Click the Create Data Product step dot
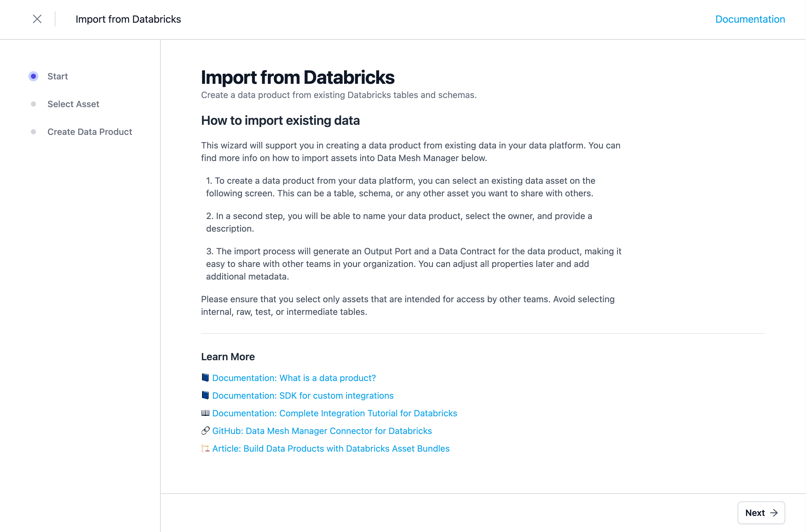The width and height of the screenshot is (806, 532). click(x=33, y=132)
